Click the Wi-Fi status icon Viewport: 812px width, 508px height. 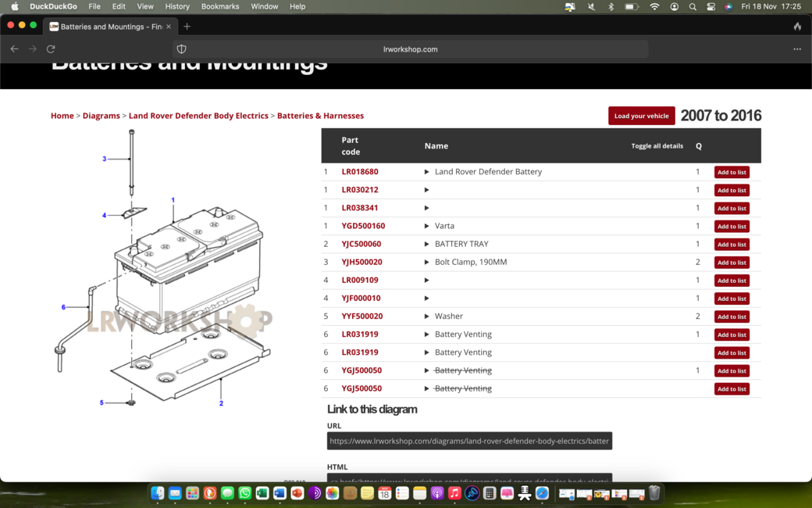654,7
